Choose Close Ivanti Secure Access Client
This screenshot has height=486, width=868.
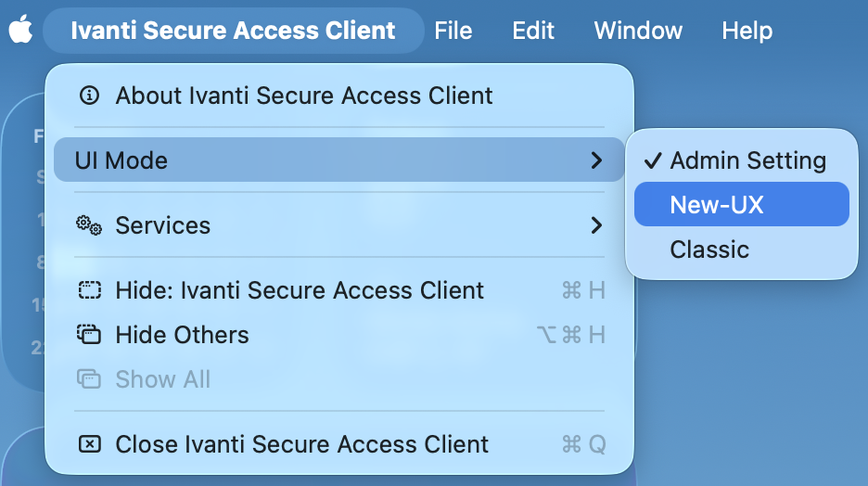tap(301, 444)
